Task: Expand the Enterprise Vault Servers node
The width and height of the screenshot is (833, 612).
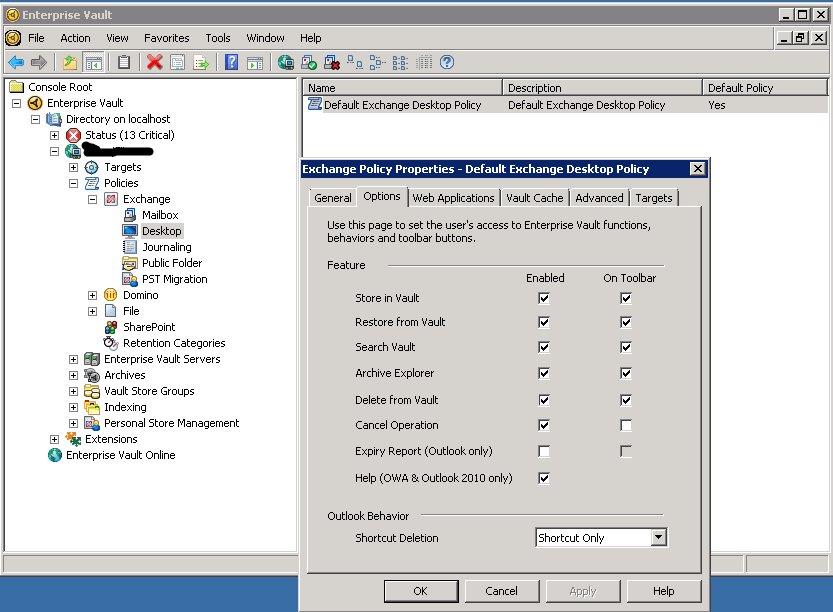Action: click(x=73, y=359)
